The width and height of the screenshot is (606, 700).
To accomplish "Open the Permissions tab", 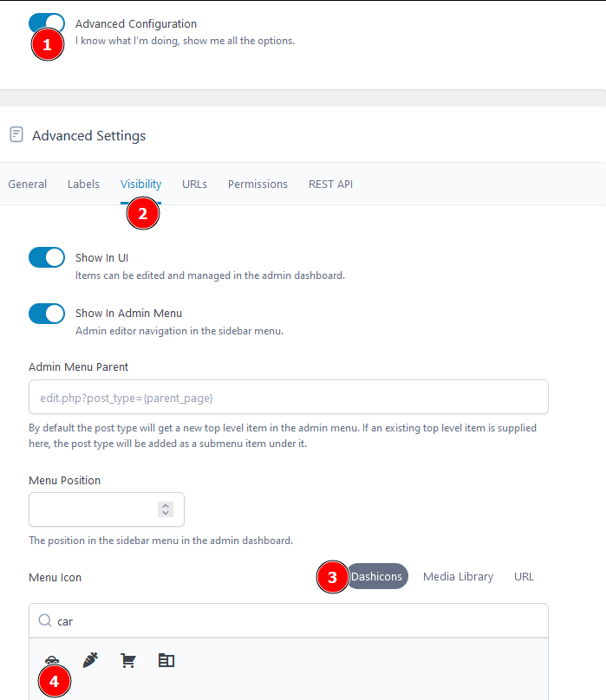I will coord(257,184).
